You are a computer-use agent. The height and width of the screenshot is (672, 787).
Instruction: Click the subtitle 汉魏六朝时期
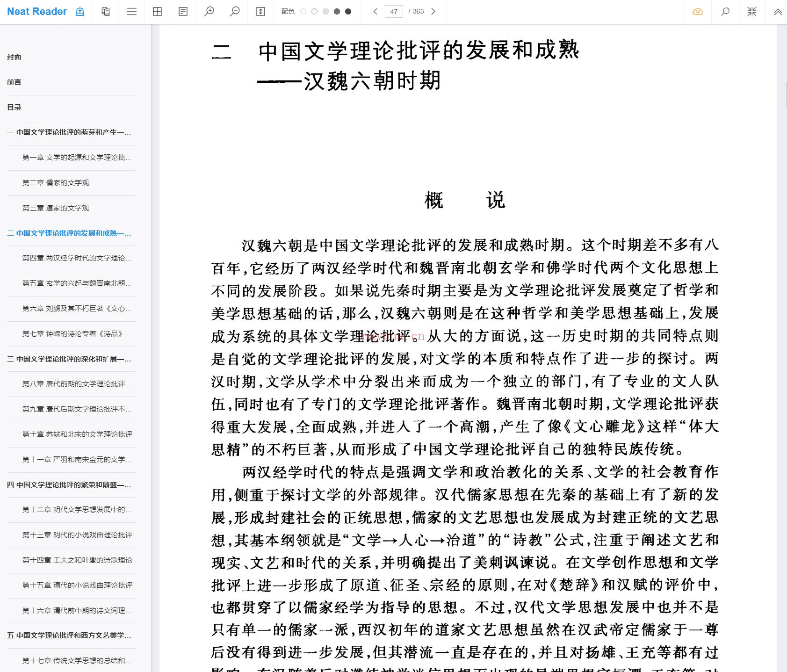[372, 80]
